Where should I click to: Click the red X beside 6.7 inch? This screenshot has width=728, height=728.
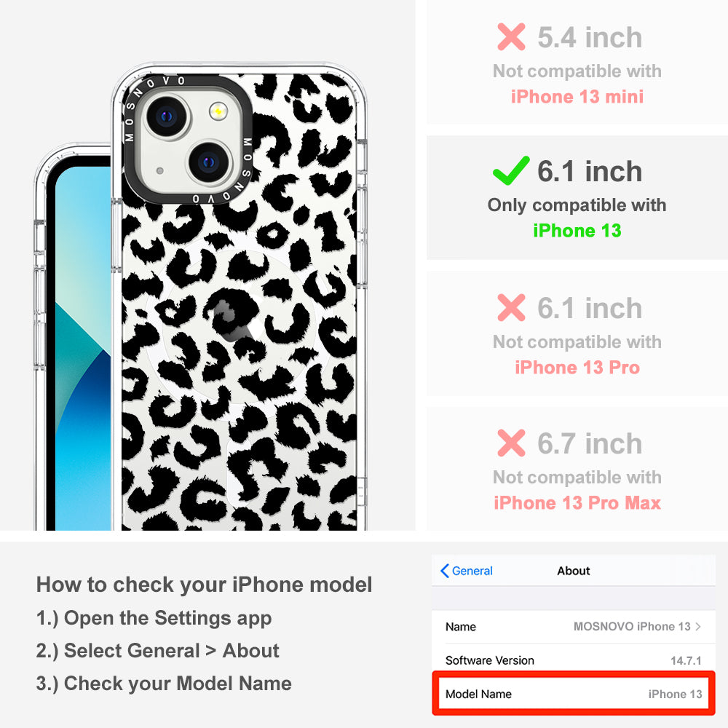(511, 443)
